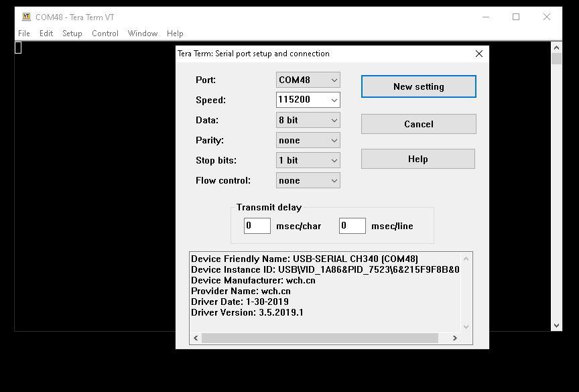Click the New setting button

click(418, 86)
